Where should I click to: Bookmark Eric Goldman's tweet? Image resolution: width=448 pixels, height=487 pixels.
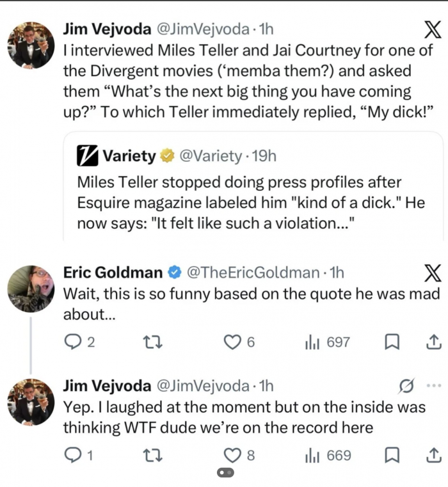[392, 342]
